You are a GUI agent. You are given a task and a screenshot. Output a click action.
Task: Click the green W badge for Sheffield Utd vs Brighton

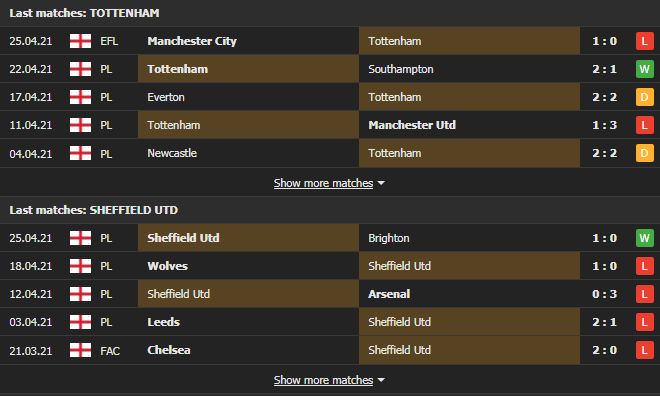point(644,238)
